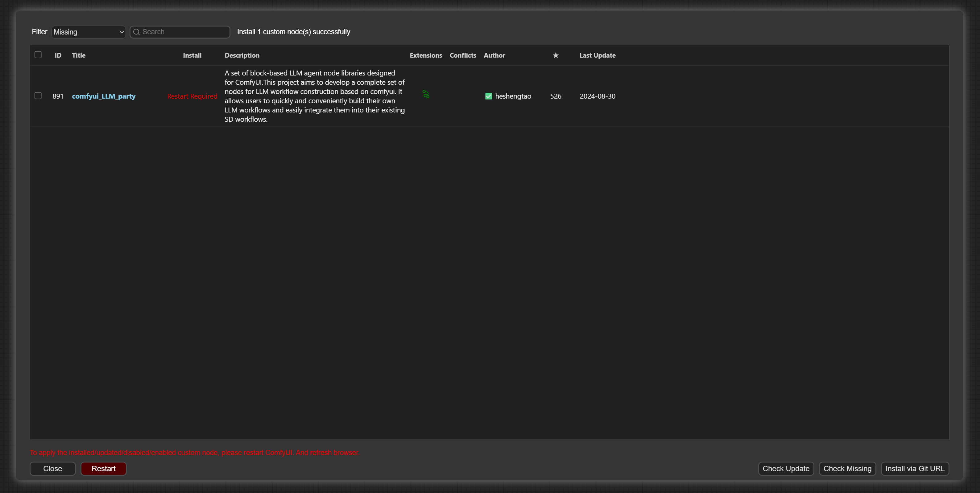Open the comfyui_LLM_party link
Viewport: 980px width, 493px height.
pos(103,96)
